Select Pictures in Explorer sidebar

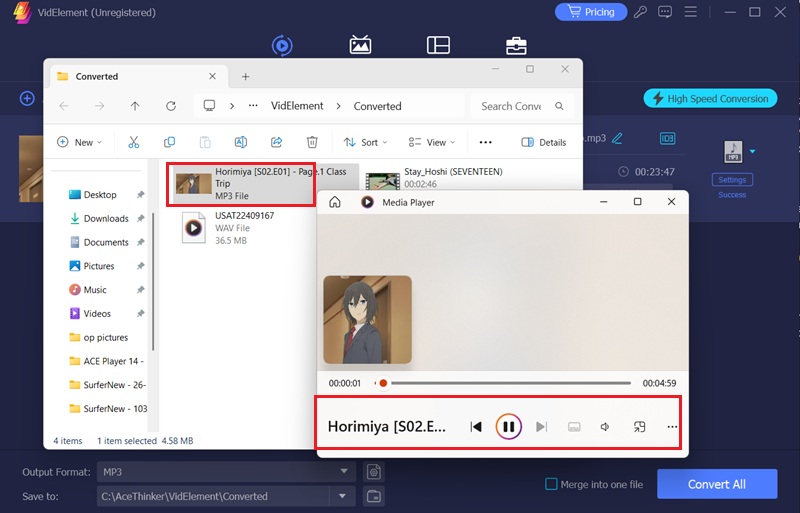[99, 266]
